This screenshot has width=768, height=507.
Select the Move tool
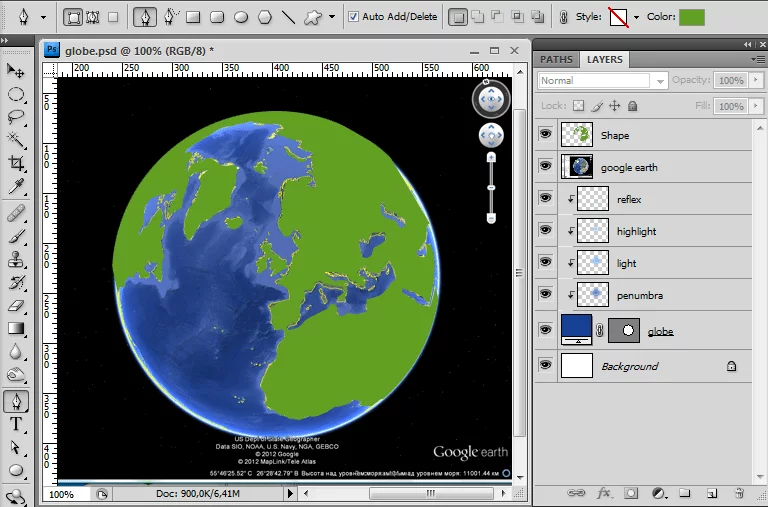click(x=16, y=71)
